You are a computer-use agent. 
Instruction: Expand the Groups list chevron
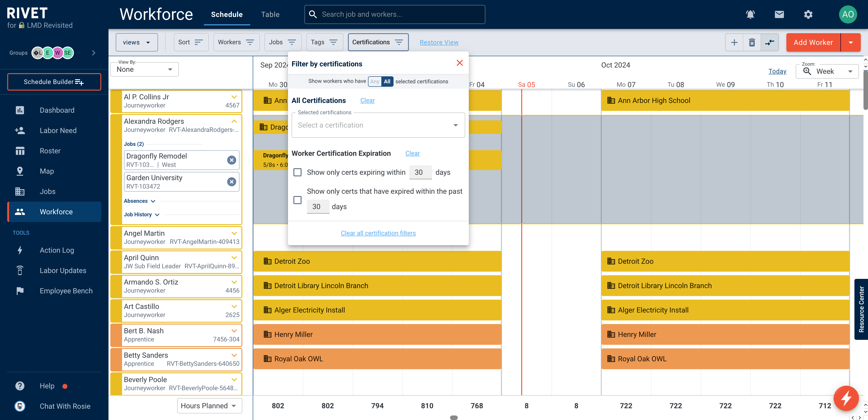[x=94, y=53]
